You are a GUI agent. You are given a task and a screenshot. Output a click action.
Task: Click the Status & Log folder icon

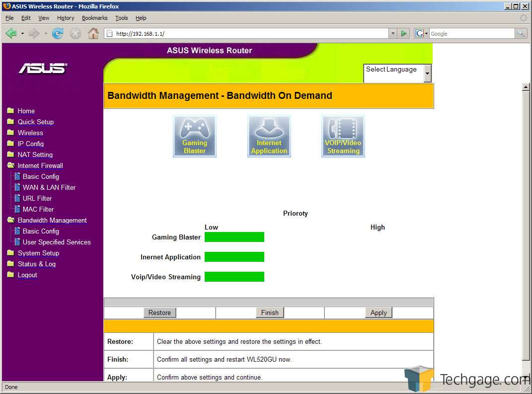10,264
